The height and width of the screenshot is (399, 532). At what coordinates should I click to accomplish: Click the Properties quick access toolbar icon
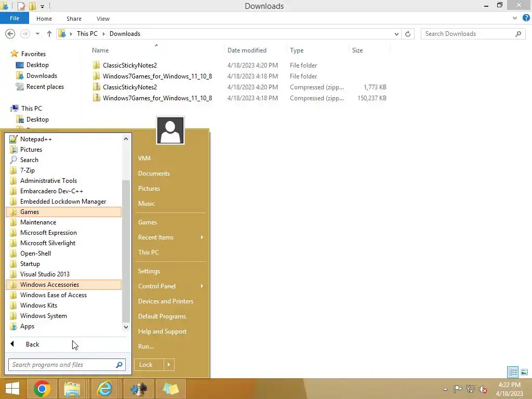(x=21, y=6)
